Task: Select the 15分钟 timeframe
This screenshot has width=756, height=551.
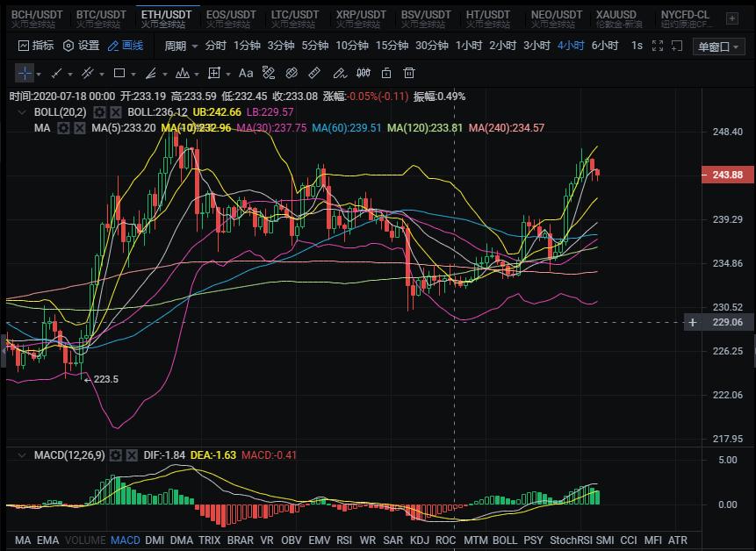Action: [x=392, y=46]
